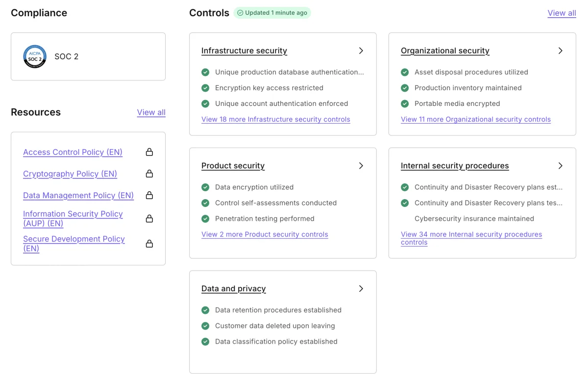Viewport: 588px width, 381px height.
Task: Open the Data and privacy heading link
Action: tap(233, 288)
